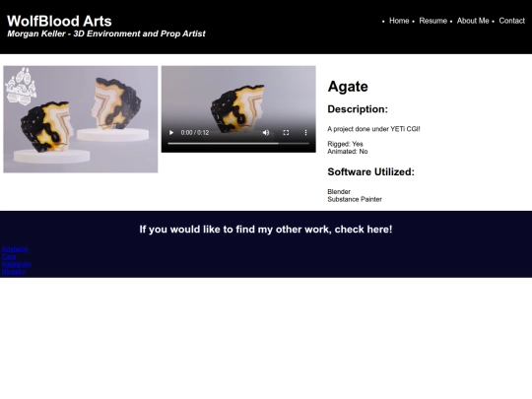
Task: Click the 'Substance Painter' text
Action: coord(355,199)
